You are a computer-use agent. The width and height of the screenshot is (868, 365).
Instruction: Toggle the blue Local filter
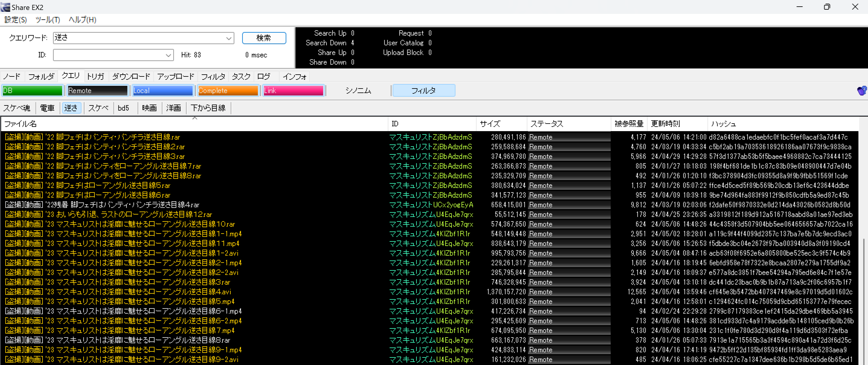163,90
